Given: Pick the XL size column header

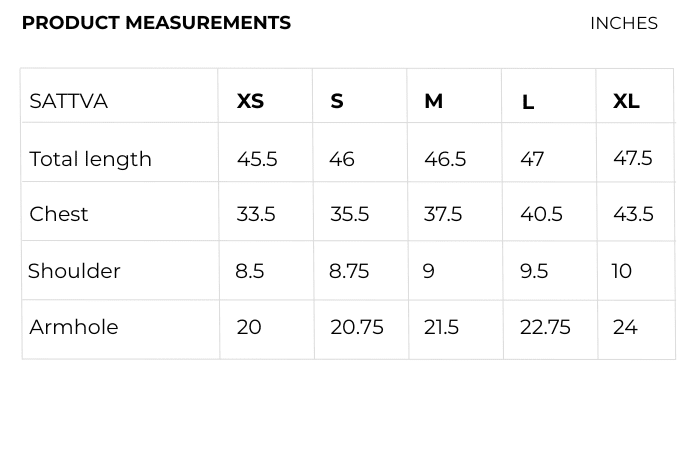Looking at the screenshot, I should coord(626,101).
